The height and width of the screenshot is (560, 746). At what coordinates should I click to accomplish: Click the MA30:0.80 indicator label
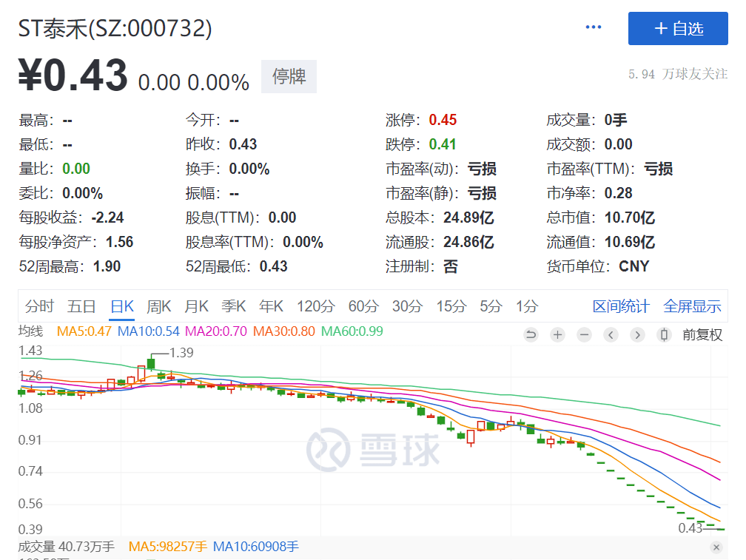(284, 331)
